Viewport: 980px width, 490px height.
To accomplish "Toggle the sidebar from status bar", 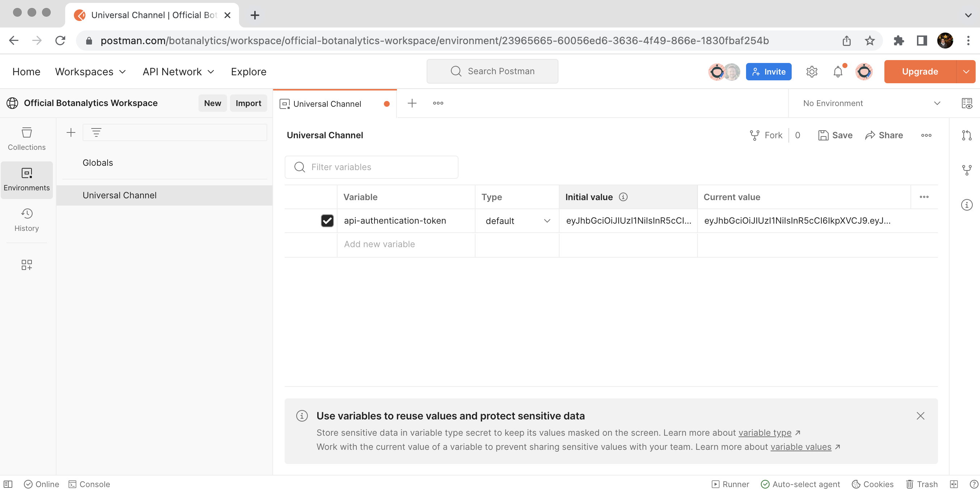I will (8, 484).
